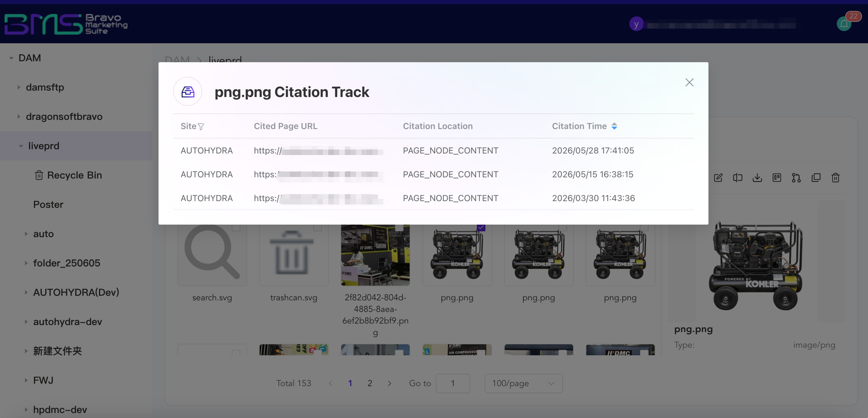Click the board layout icon
Screen dimensions: 868x418
point(777,177)
